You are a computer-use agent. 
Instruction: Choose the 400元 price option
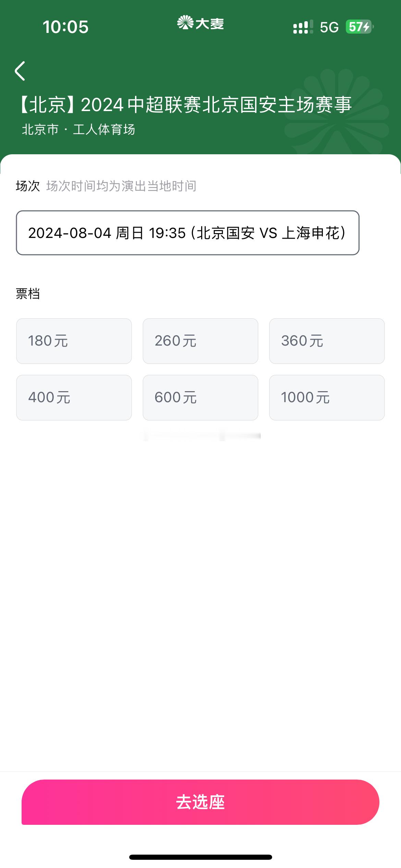pos(74,398)
